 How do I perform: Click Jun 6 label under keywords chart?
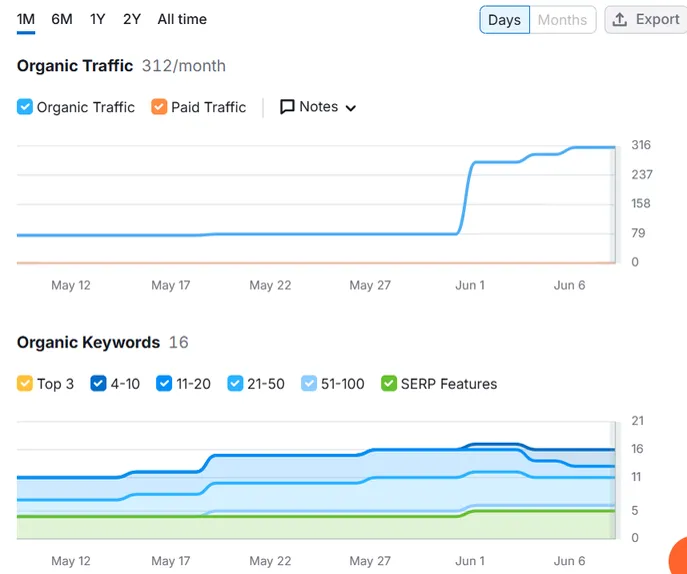click(x=569, y=561)
